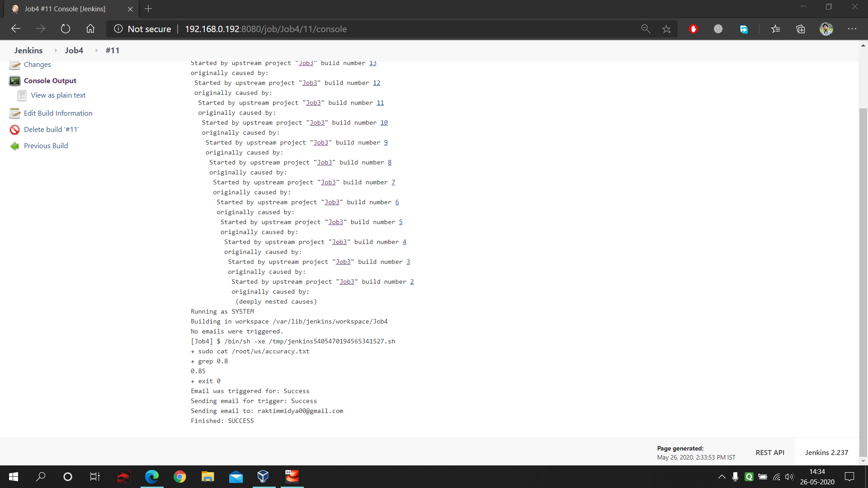Click the REST API link
868x488 pixels.
(770, 452)
